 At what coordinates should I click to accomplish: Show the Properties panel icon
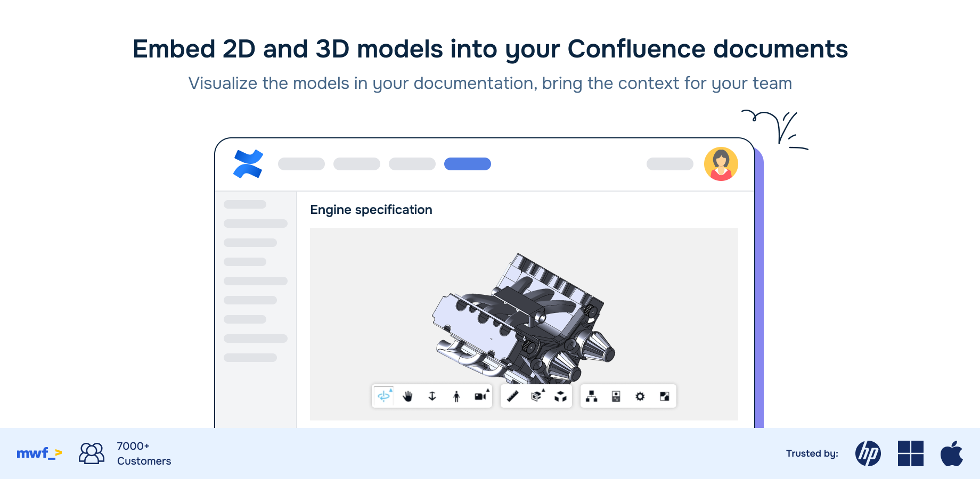pos(616,396)
